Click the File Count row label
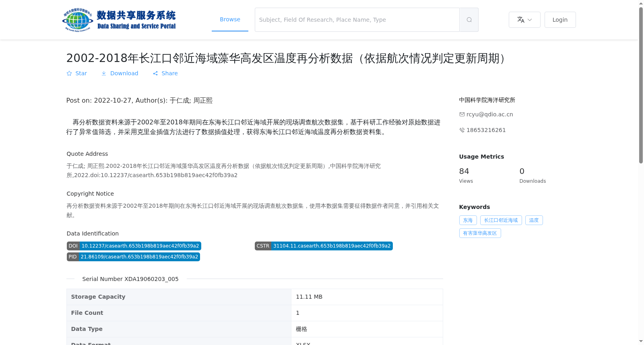The image size is (644, 345). [87, 313]
